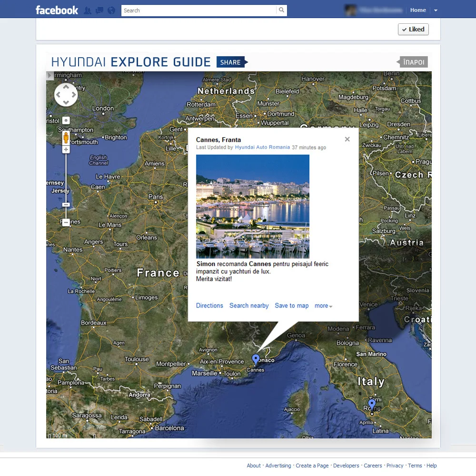Viewport: 476px width, 476px height.
Task: Click the 'Nantes' map label
Action: 72,249
